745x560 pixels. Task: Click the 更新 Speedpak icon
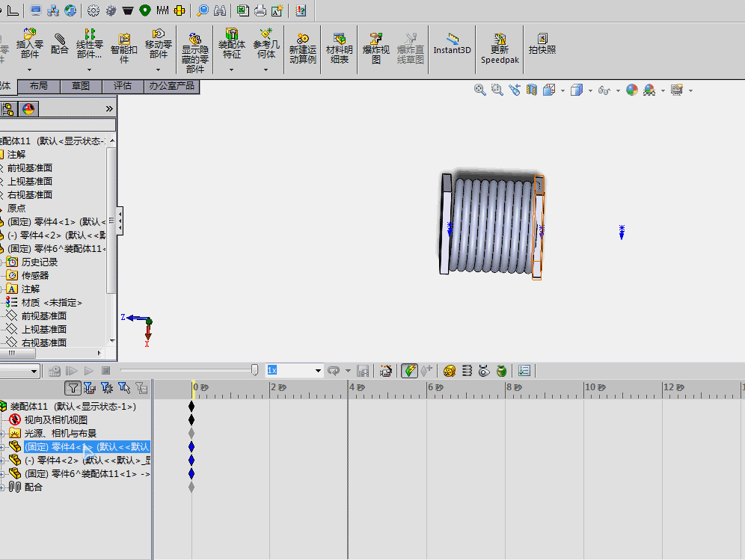(500, 49)
